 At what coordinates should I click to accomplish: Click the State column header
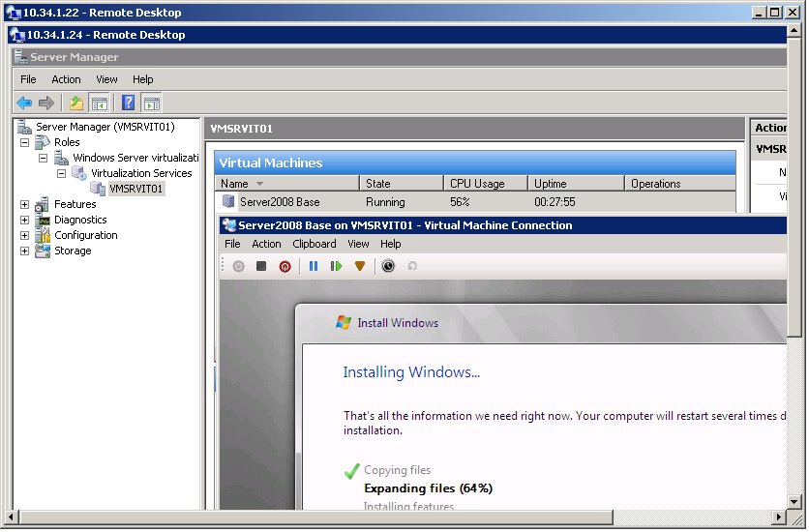(x=402, y=184)
